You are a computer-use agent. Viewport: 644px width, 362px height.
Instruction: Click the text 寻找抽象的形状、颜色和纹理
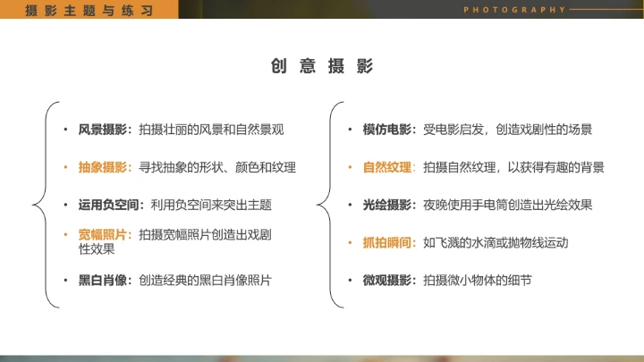[217, 167]
